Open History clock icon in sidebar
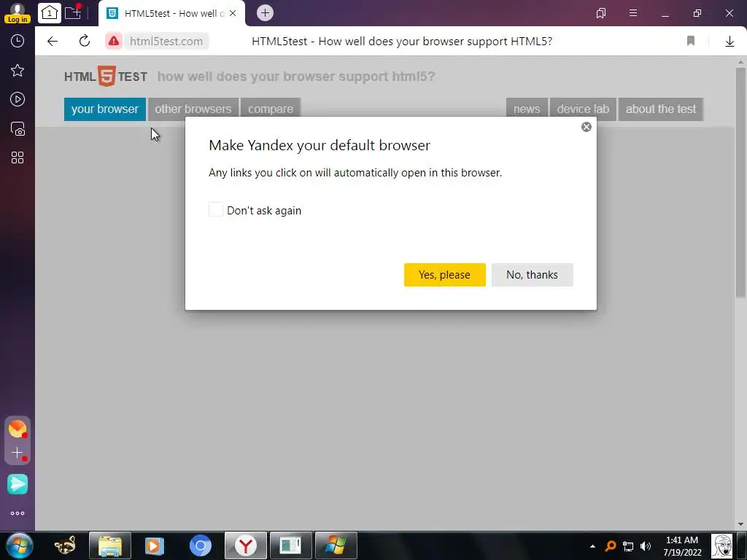 coord(18,41)
